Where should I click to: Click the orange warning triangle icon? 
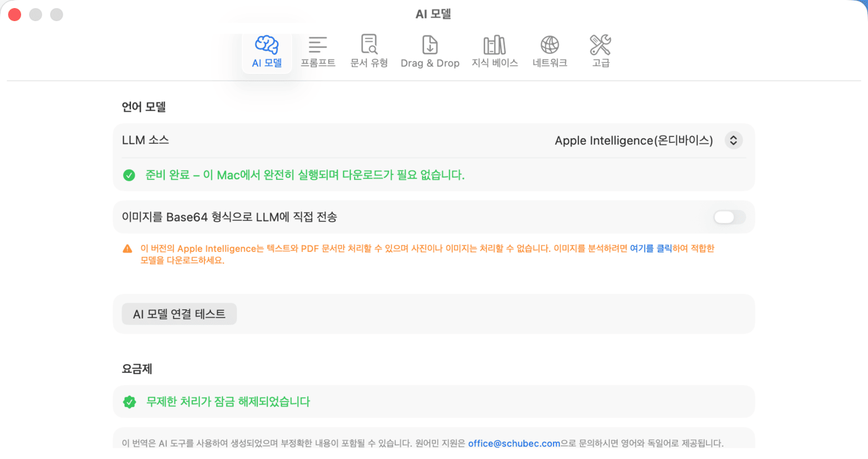coord(128,249)
